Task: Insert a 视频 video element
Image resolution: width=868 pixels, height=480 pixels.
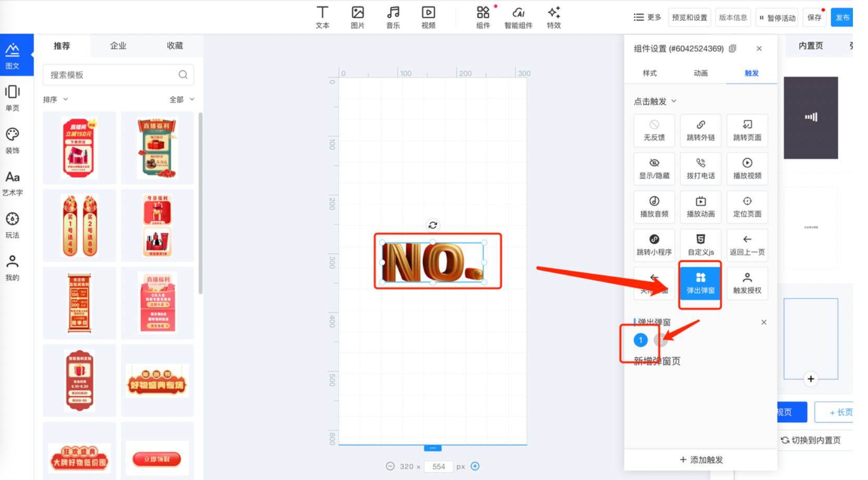Action: click(428, 17)
